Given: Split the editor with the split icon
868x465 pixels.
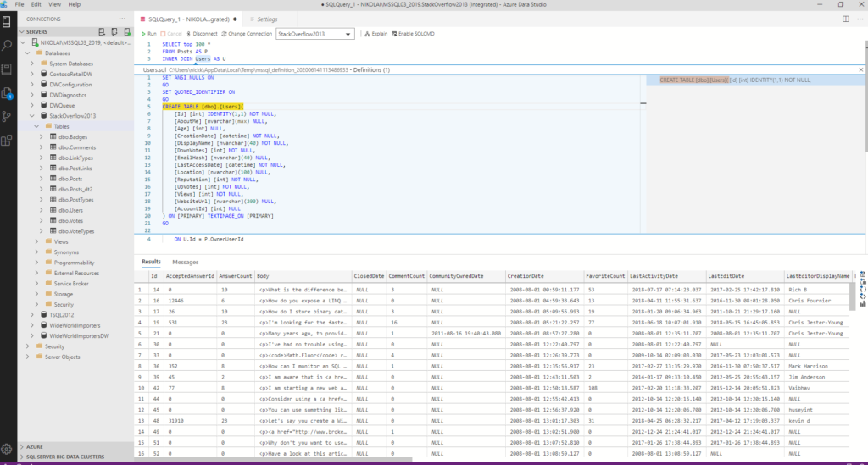Looking at the screenshot, I should pyautogui.click(x=846, y=19).
